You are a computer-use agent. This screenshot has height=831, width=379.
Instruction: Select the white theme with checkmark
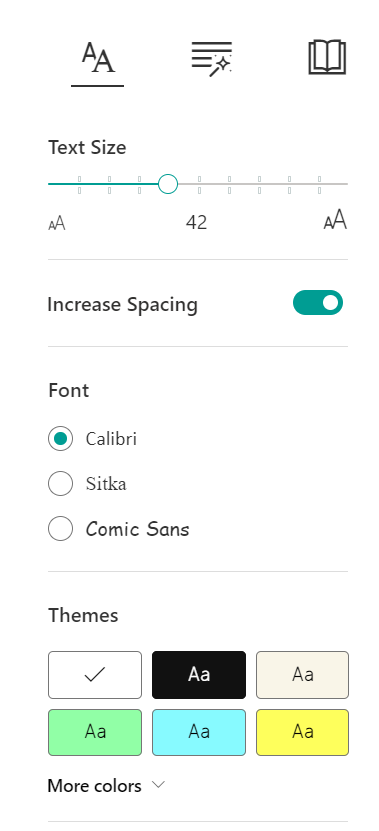point(95,675)
